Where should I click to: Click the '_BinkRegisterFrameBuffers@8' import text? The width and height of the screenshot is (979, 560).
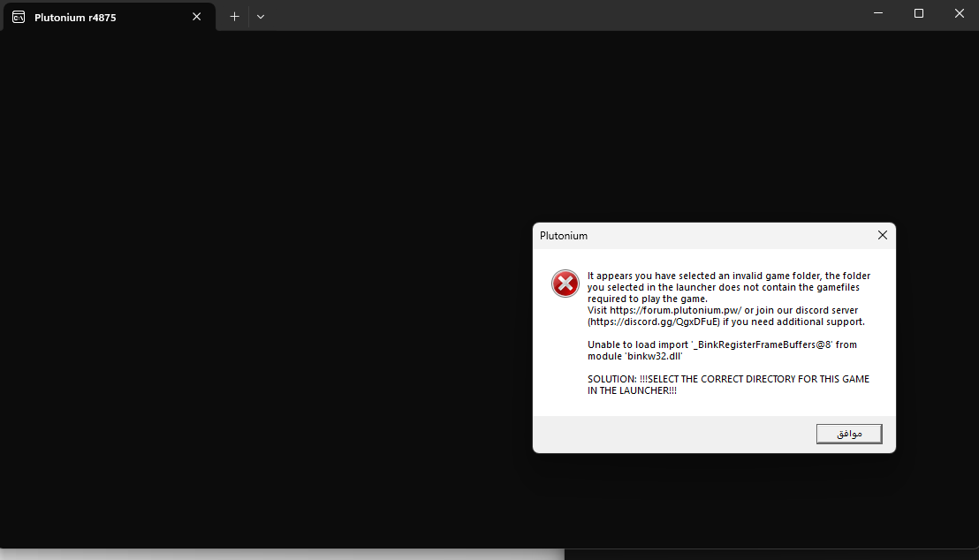(761, 344)
